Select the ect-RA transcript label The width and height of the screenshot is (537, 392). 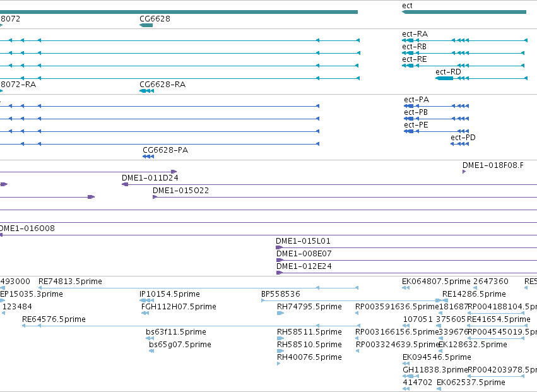coord(415,34)
